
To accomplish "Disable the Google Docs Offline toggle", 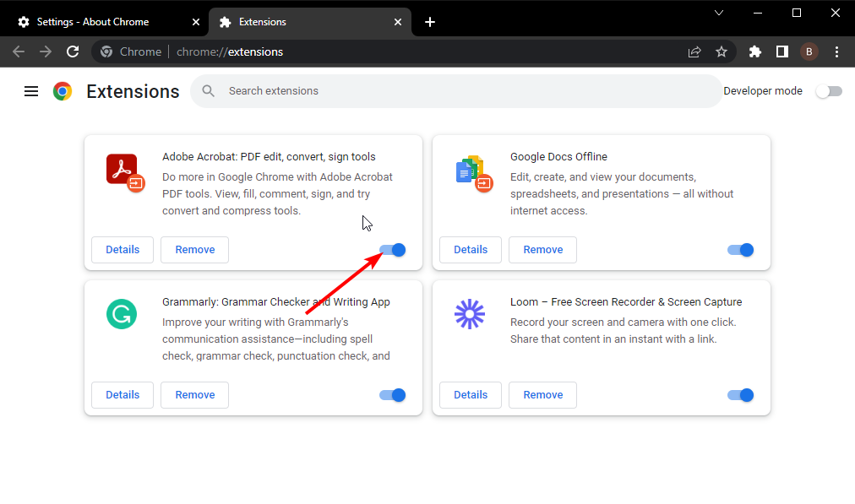I will 740,250.
